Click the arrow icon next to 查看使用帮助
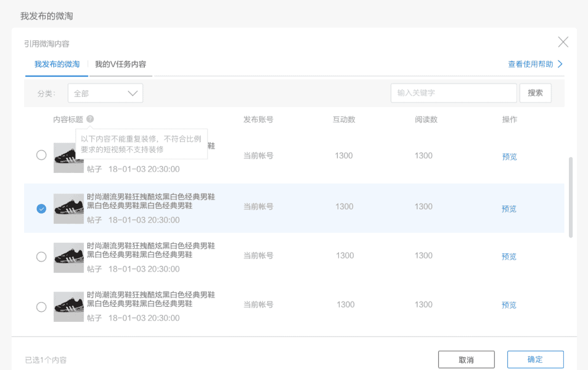This screenshot has width=588, height=370. point(560,64)
